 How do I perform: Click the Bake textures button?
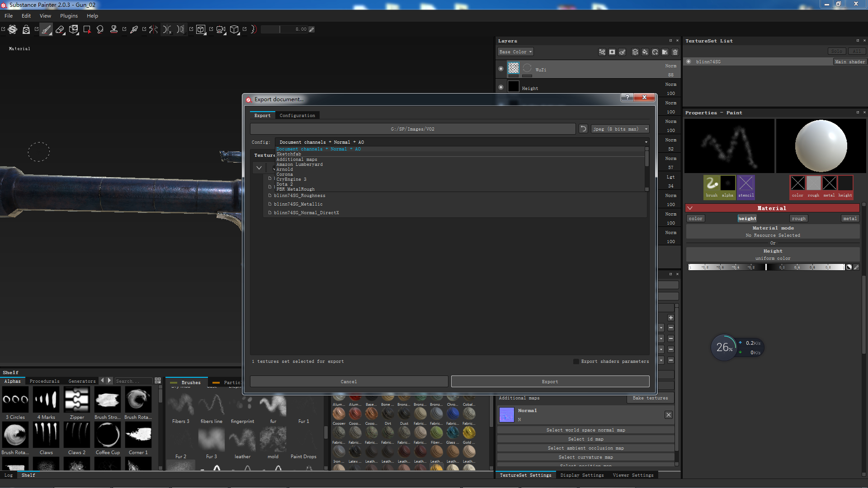tap(650, 398)
